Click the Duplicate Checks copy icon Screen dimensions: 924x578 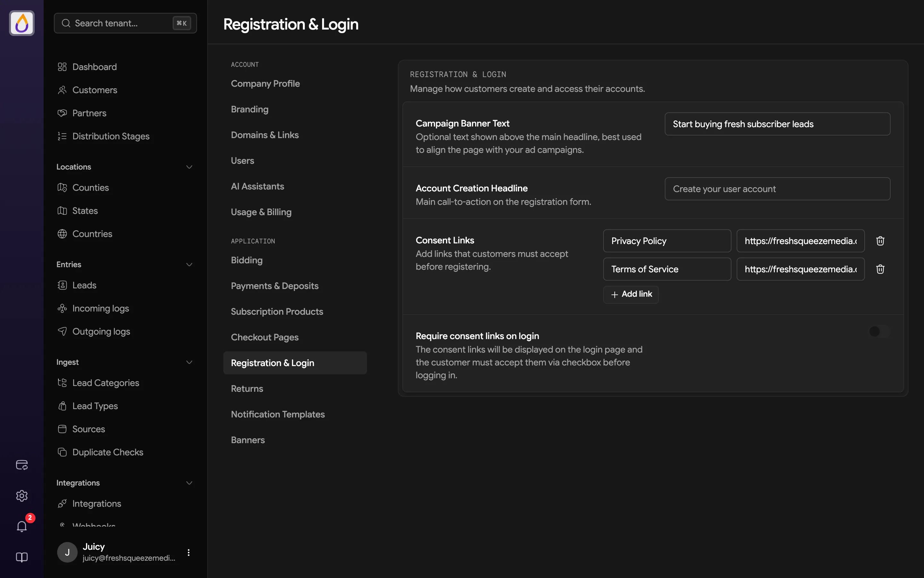click(x=62, y=452)
